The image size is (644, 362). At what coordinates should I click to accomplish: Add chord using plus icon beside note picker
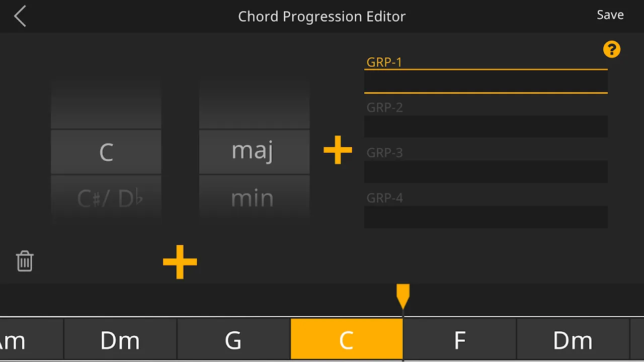coord(338,150)
